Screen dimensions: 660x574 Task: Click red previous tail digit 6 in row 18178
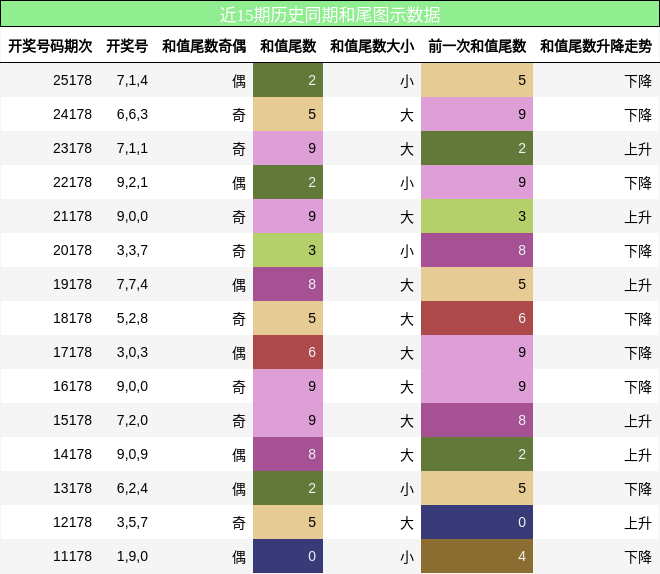point(477,319)
